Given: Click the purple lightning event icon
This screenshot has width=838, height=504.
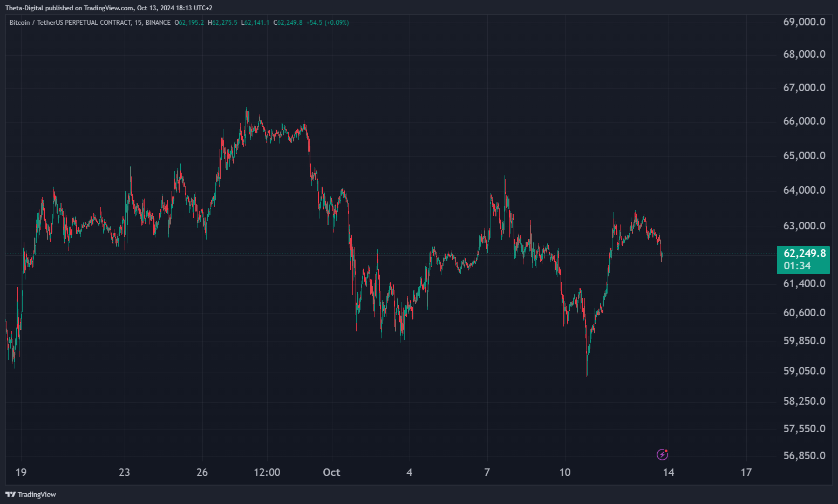Looking at the screenshot, I should (662, 454).
